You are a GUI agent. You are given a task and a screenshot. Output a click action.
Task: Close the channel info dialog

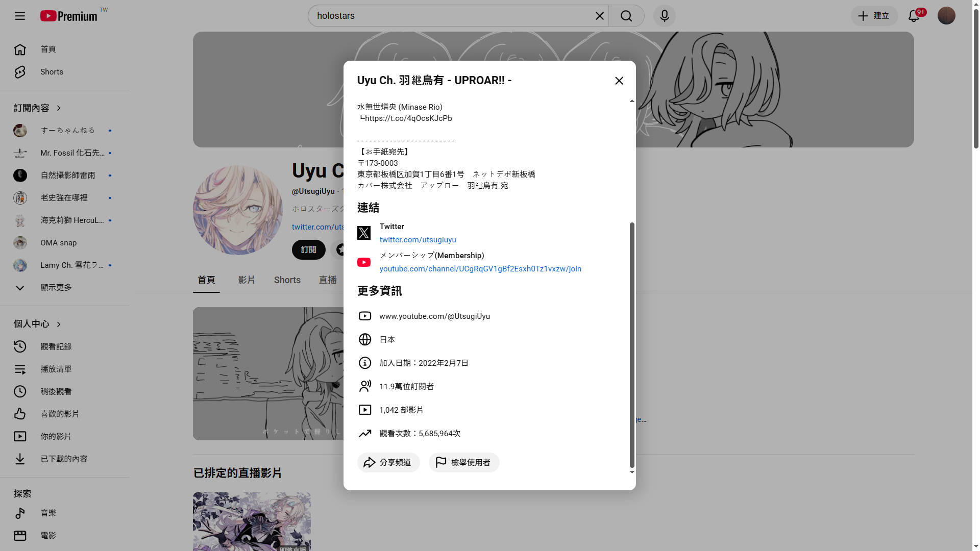click(619, 81)
